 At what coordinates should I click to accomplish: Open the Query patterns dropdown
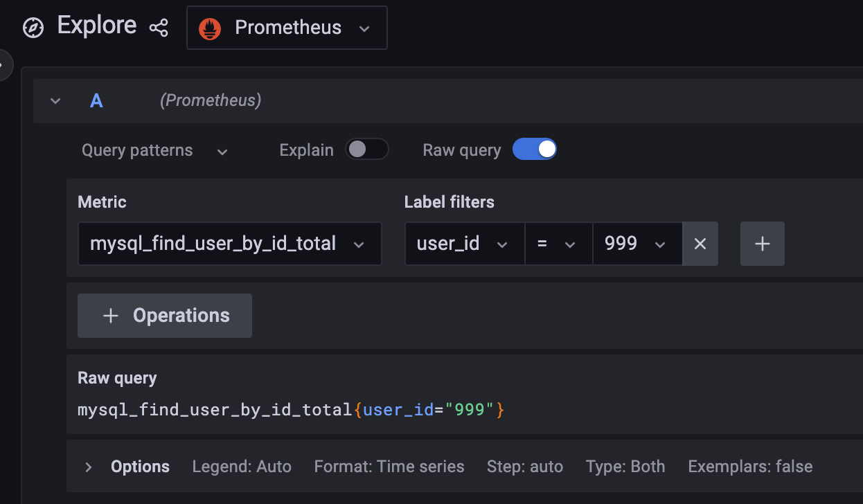tap(154, 151)
